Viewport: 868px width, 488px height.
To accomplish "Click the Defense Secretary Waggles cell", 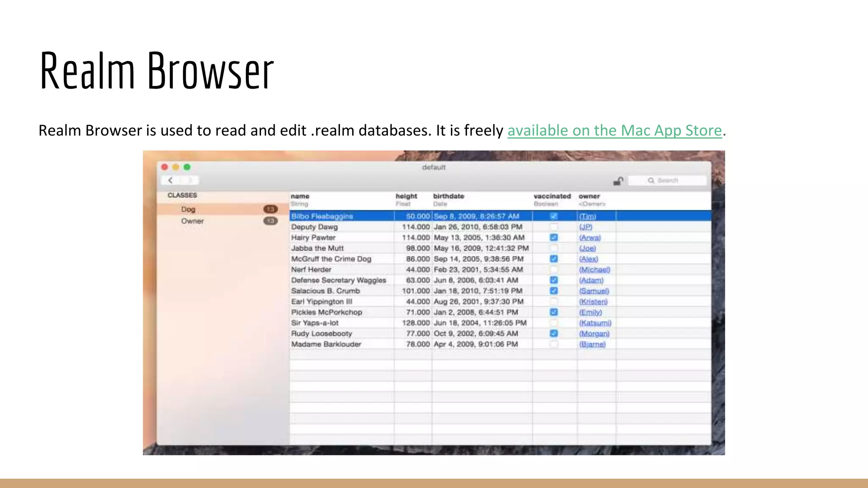I will pos(342,280).
